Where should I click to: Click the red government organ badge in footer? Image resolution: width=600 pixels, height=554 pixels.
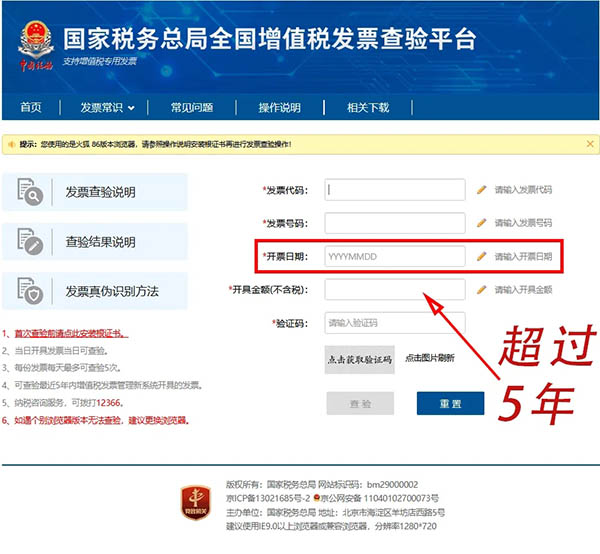click(x=196, y=503)
